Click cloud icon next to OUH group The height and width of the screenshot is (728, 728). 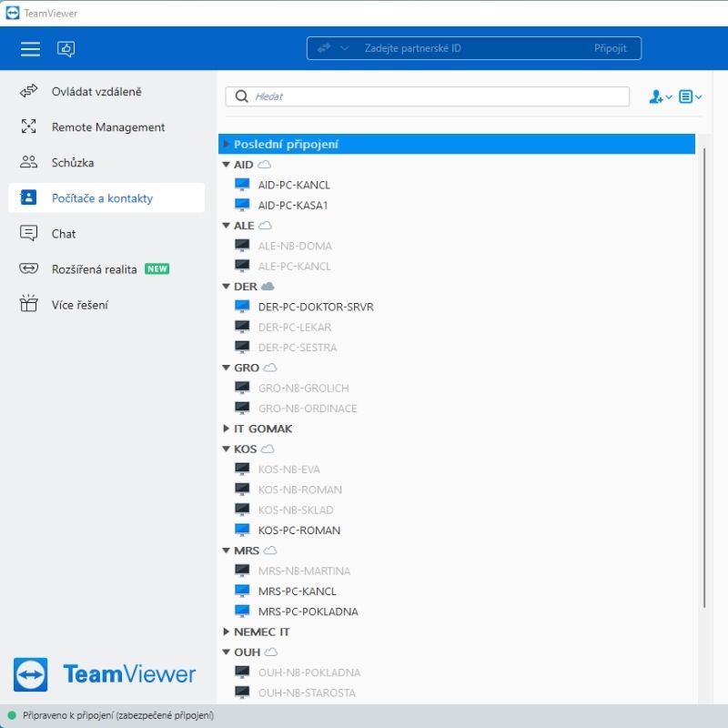(x=271, y=652)
